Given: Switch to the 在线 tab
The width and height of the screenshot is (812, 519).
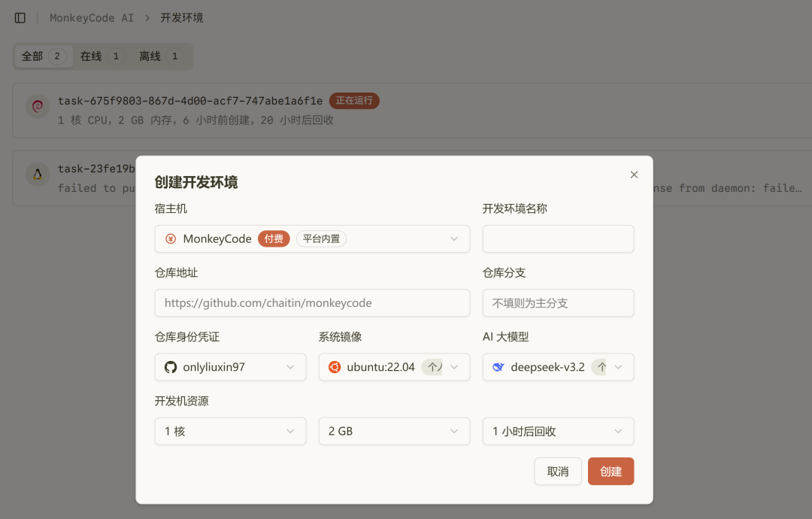Looking at the screenshot, I should [102, 56].
